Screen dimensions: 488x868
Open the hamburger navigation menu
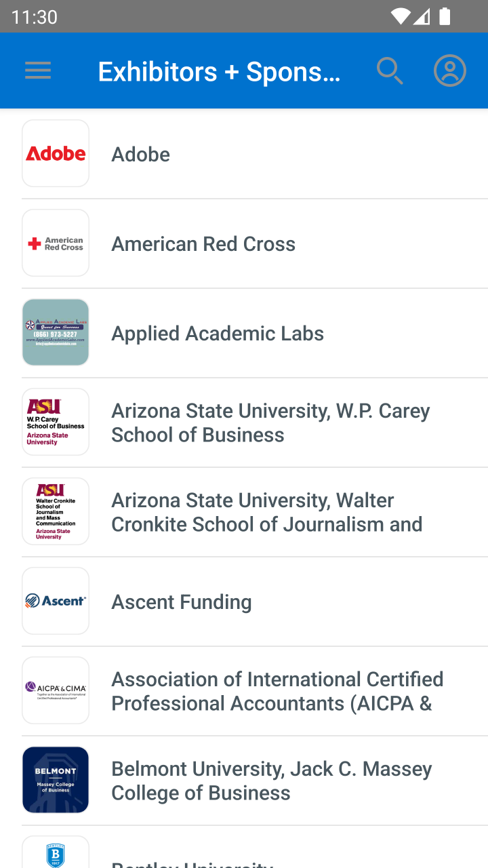coord(38,71)
